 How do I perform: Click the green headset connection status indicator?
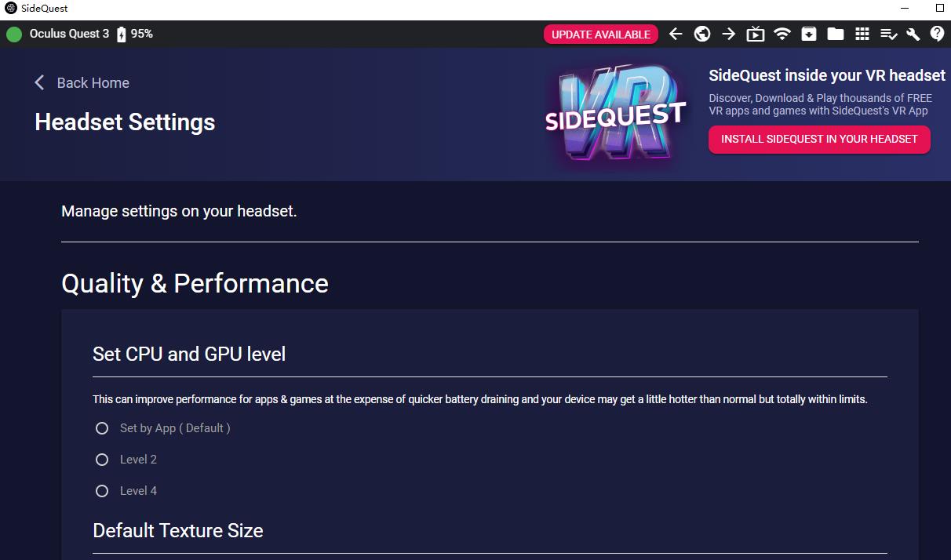point(14,34)
